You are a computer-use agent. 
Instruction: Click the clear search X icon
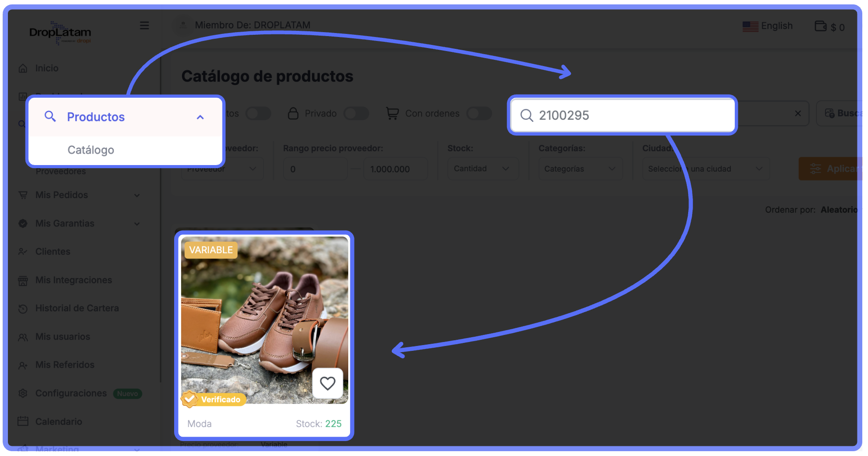pos(798,114)
